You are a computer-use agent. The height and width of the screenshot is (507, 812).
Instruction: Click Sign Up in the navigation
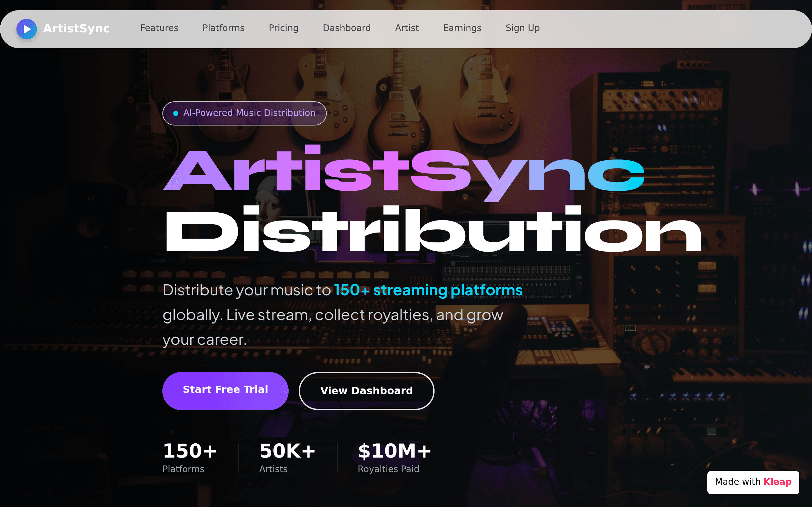(x=522, y=28)
